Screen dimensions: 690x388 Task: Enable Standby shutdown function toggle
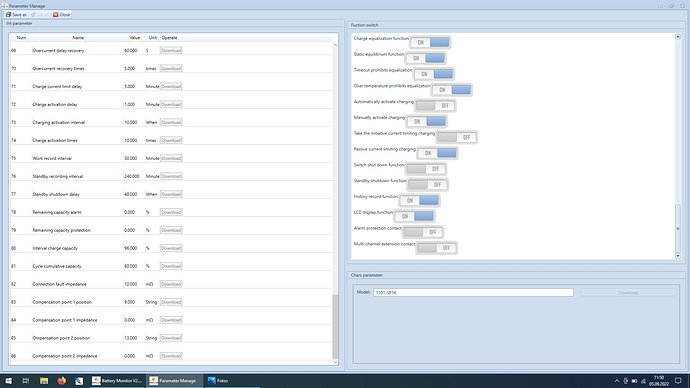click(x=428, y=185)
